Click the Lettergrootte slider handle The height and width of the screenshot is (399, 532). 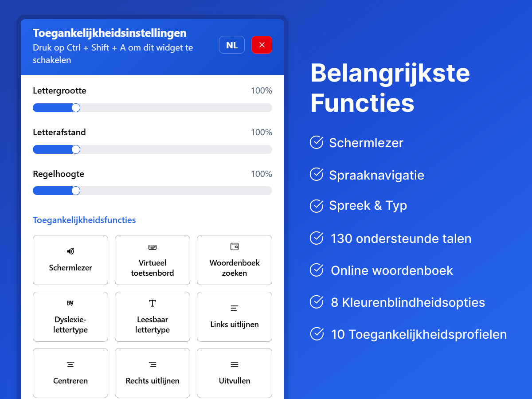tap(76, 108)
